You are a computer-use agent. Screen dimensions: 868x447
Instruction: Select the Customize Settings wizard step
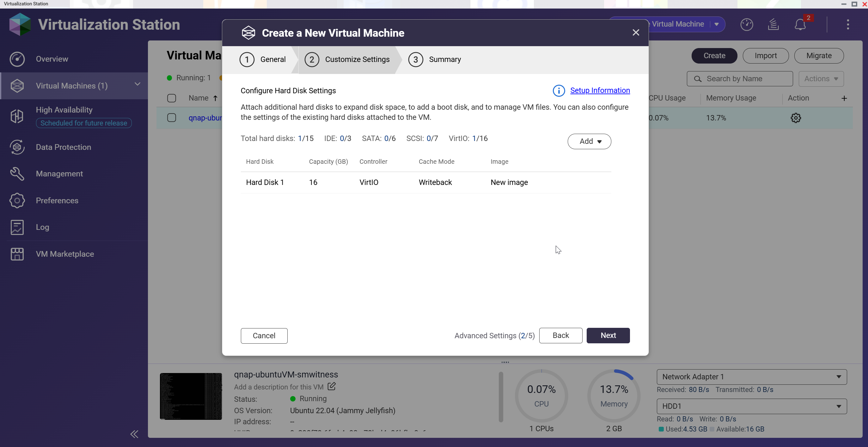(x=347, y=59)
